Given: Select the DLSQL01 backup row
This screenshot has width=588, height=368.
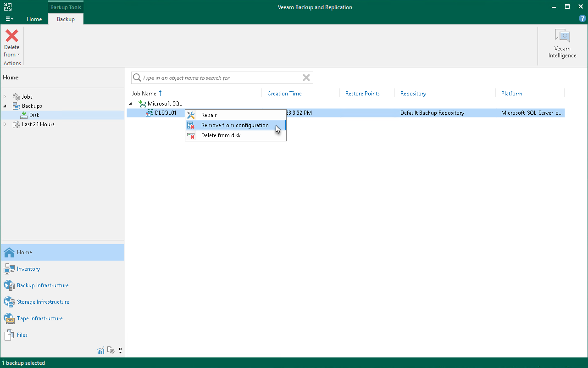Looking at the screenshot, I should 345,113.
